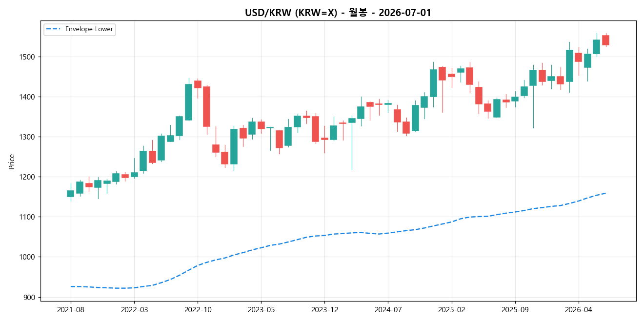Click the 2023-05 x-axis tick label
Viewport: 644px width, 322px height.
click(261, 309)
